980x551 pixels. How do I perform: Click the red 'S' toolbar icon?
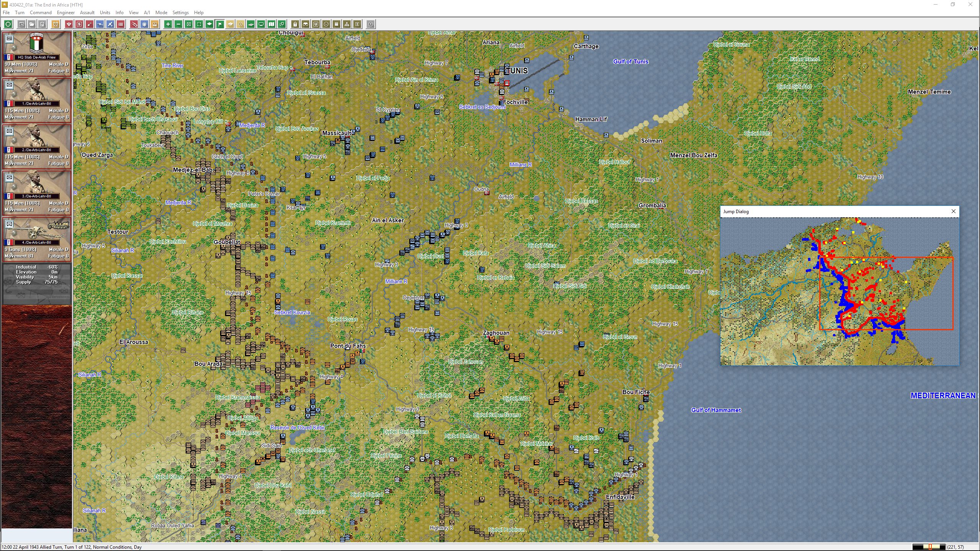pos(79,24)
